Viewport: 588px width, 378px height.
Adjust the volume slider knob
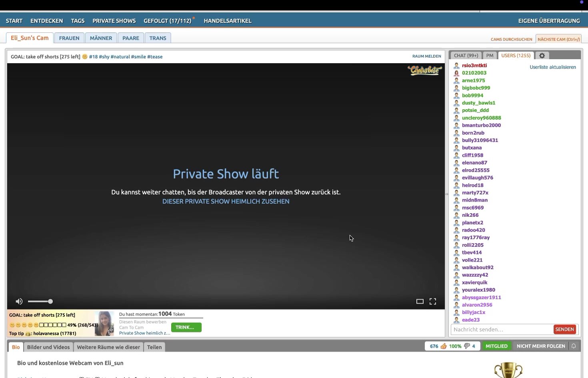point(50,302)
